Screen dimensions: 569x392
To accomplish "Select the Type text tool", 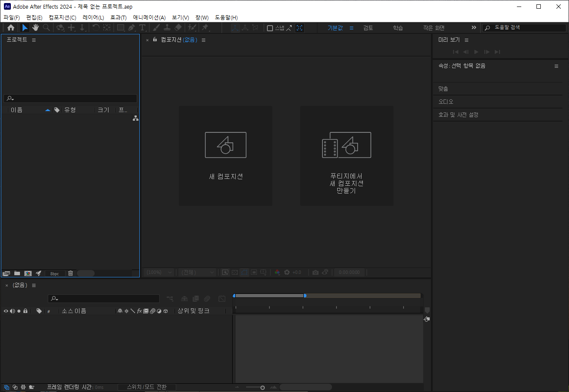I will pyautogui.click(x=142, y=28).
